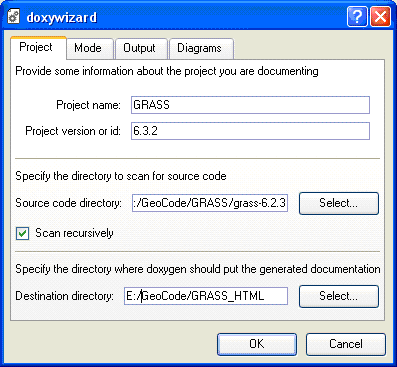
Task: Open the Diagrams tab
Action: coord(201,48)
